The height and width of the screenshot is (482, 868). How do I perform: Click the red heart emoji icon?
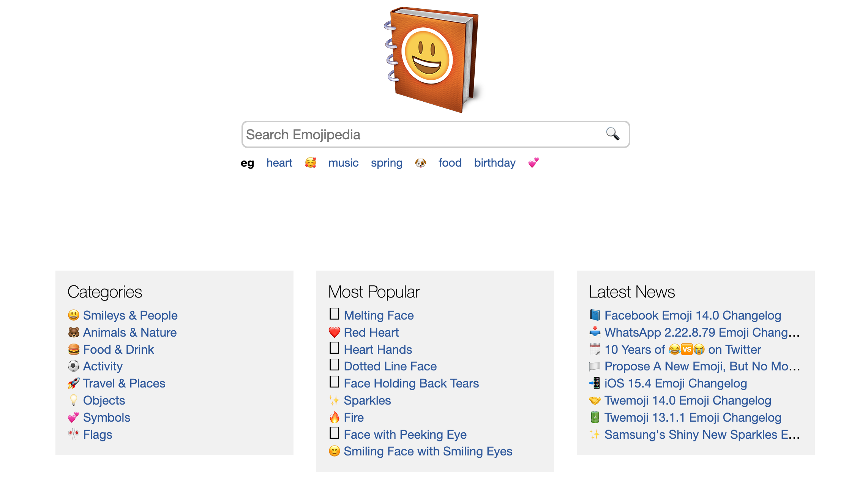pyautogui.click(x=334, y=332)
